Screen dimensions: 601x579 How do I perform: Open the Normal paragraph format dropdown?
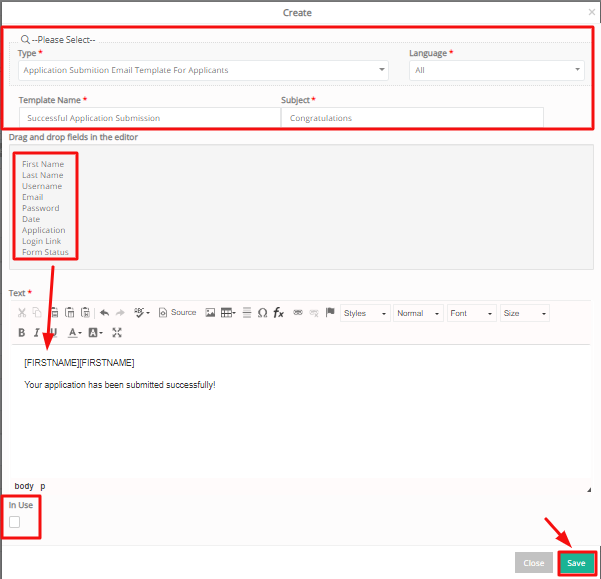pos(418,313)
